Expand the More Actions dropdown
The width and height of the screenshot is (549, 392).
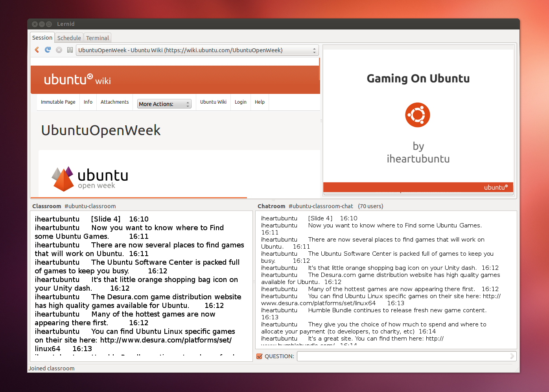(164, 104)
